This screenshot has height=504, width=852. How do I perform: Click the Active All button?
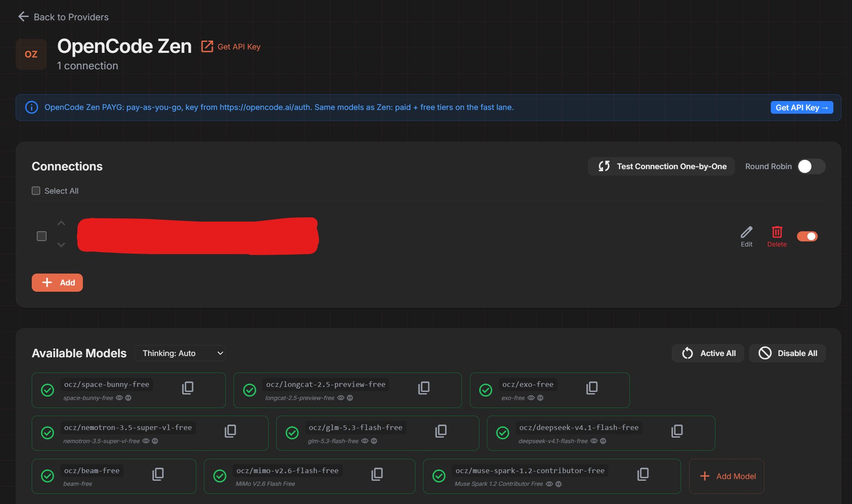[708, 353]
